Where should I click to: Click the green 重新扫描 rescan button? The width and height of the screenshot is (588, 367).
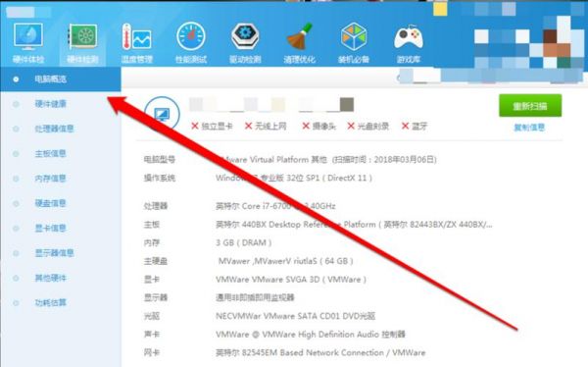tap(530, 106)
